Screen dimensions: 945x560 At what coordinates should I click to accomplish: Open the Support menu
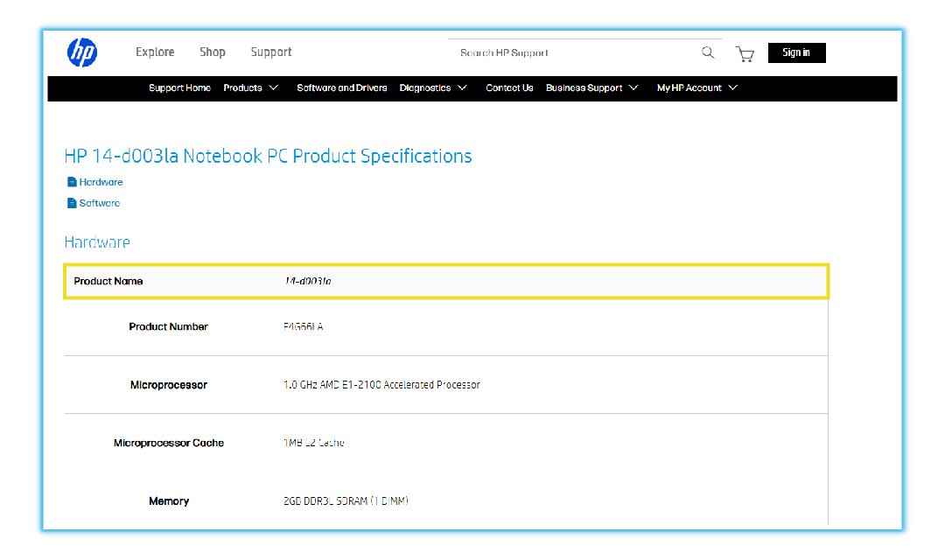271,52
